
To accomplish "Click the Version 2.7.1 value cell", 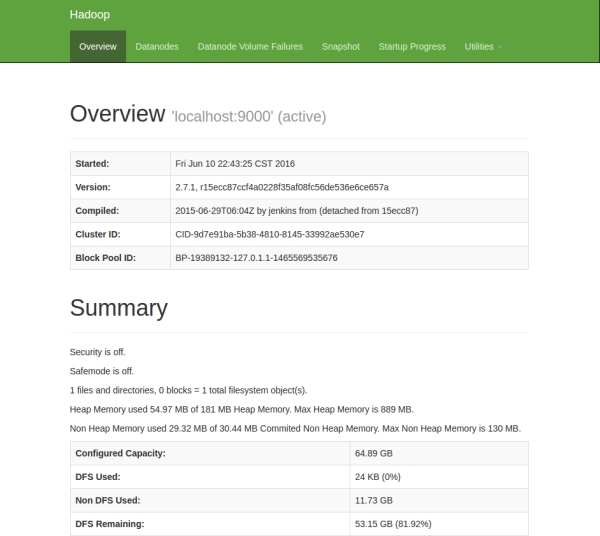I will pos(281,187).
